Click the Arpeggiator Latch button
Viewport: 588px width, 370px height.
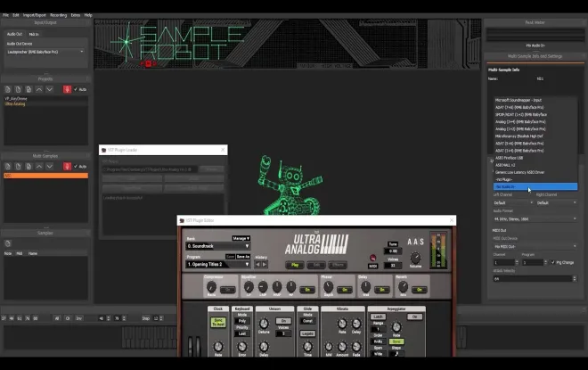pos(378,317)
